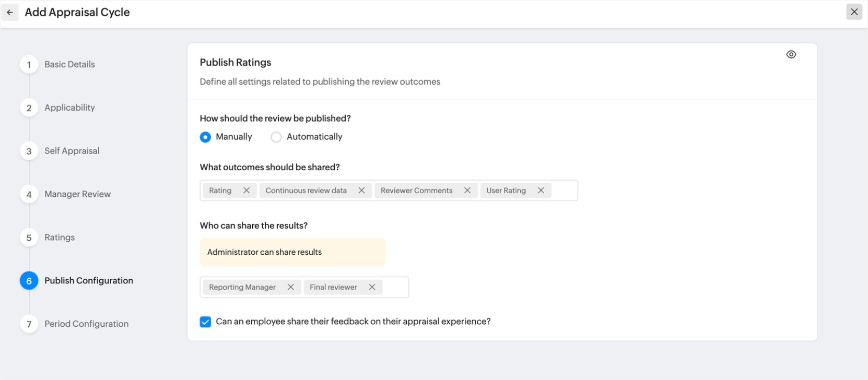Remove the Reporting Manager tag

click(291, 287)
